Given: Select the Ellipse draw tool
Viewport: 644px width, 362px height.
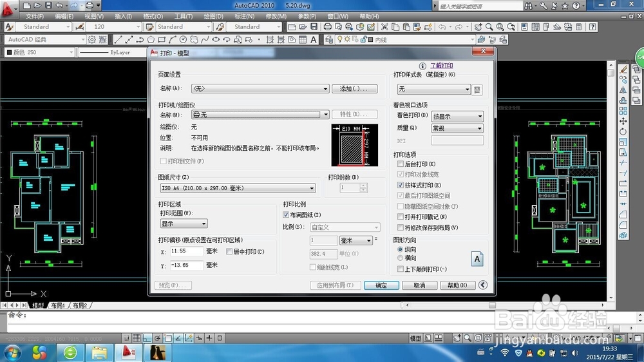Looking at the screenshot, I should coord(216,39).
